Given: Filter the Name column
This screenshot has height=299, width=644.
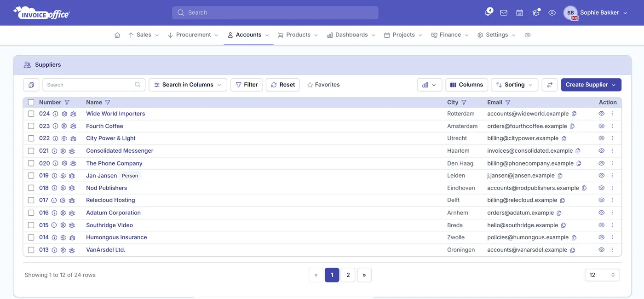Looking at the screenshot, I should coord(108,103).
